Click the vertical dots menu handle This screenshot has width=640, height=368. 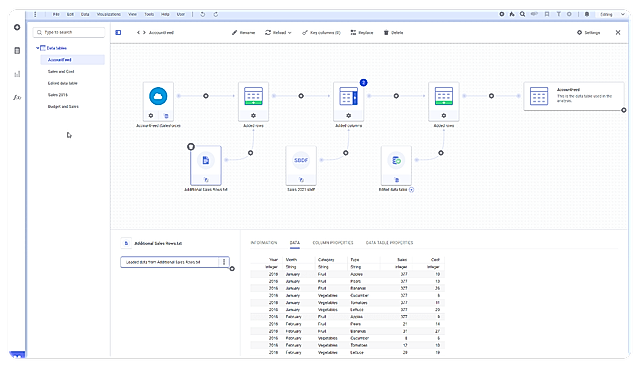pos(35,14)
